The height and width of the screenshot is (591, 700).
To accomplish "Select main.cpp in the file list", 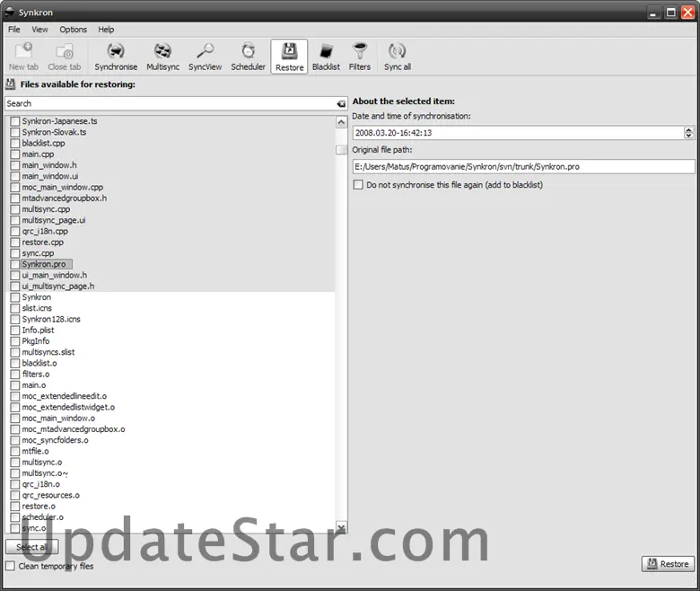I will tap(38, 154).
